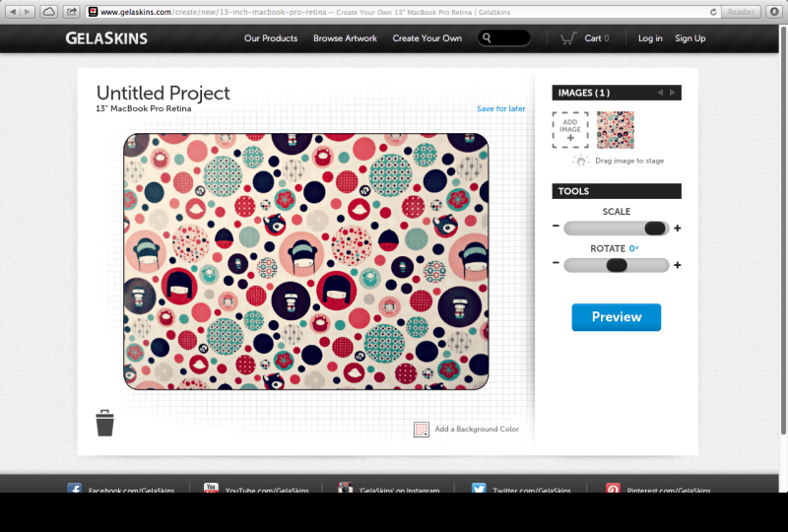Click the site favicon in address bar
788x532 pixels.
tap(93, 12)
